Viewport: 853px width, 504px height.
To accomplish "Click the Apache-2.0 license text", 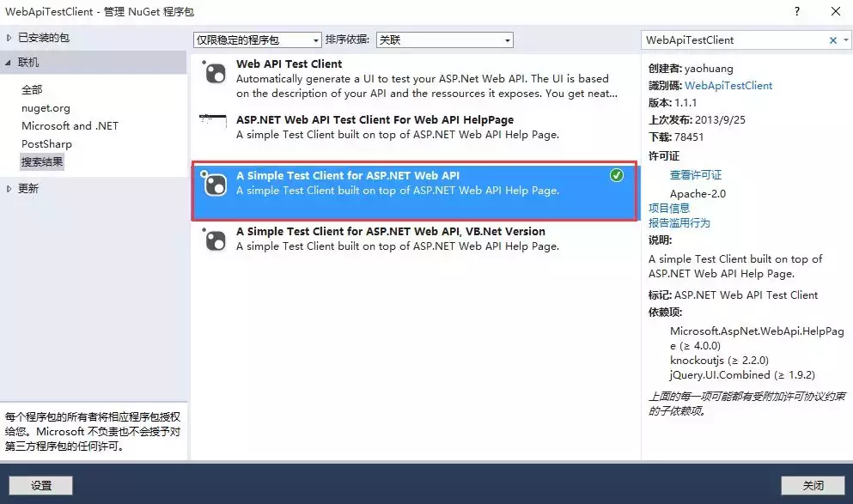I will pos(698,193).
